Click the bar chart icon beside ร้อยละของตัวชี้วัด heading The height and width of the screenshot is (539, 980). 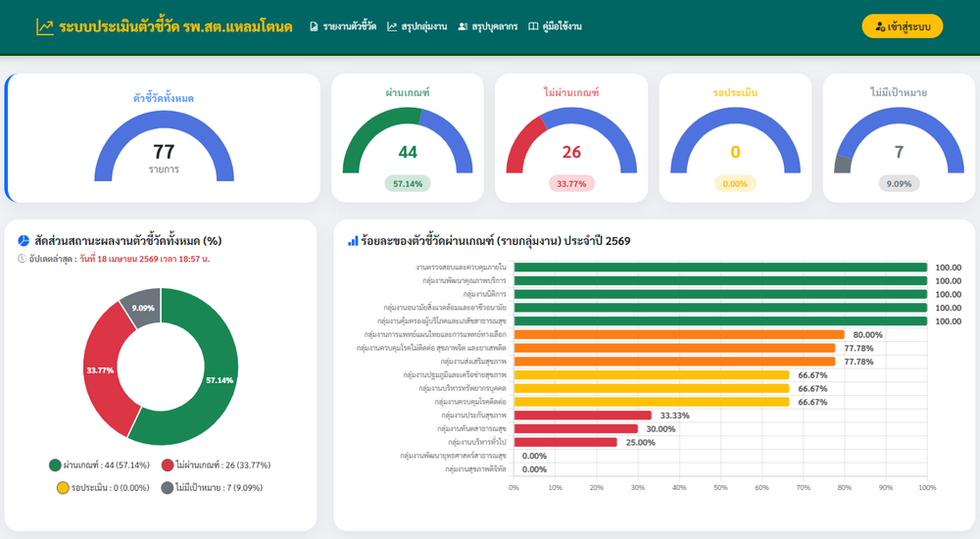(x=353, y=240)
